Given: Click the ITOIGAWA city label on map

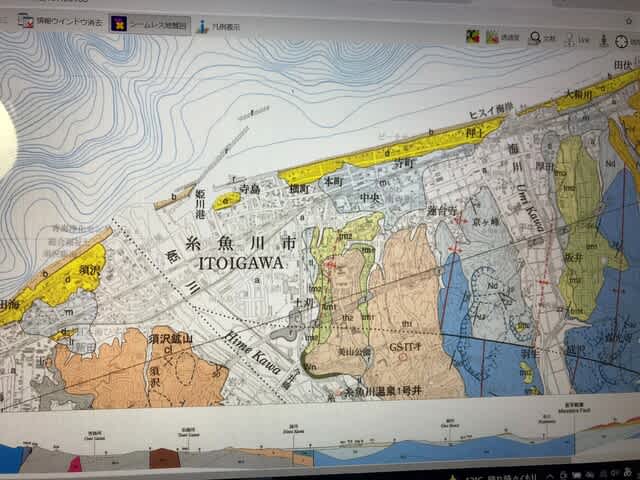Looking at the screenshot, I should pyautogui.click(x=242, y=263).
